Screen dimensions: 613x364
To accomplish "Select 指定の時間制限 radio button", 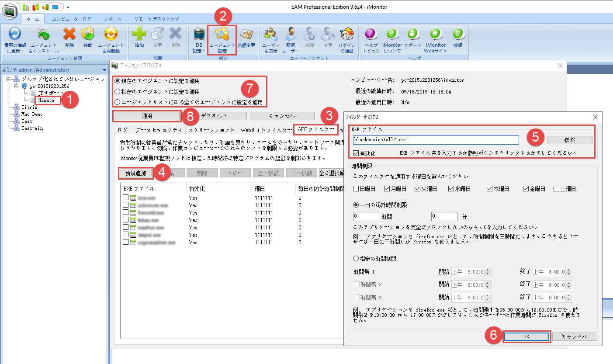I will tap(356, 259).
